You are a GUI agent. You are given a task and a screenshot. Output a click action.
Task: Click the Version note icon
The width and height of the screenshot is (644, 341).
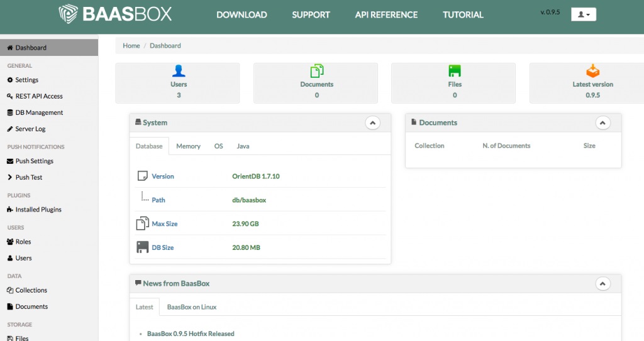pyautogui.click(x=143, y=176)
